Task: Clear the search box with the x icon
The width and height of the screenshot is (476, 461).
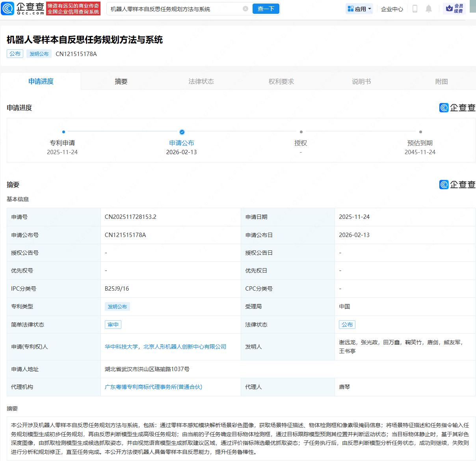Action: (x=245, y=8)
